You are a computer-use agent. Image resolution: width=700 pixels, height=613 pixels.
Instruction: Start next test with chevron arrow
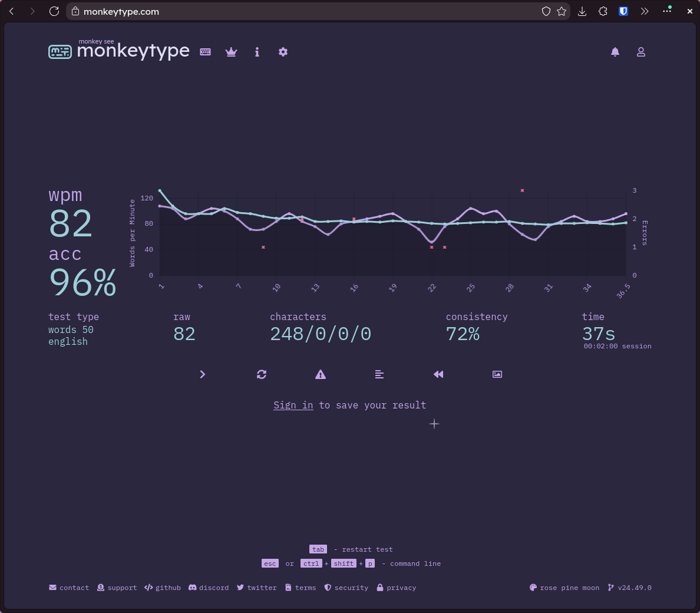click(203, 374)
